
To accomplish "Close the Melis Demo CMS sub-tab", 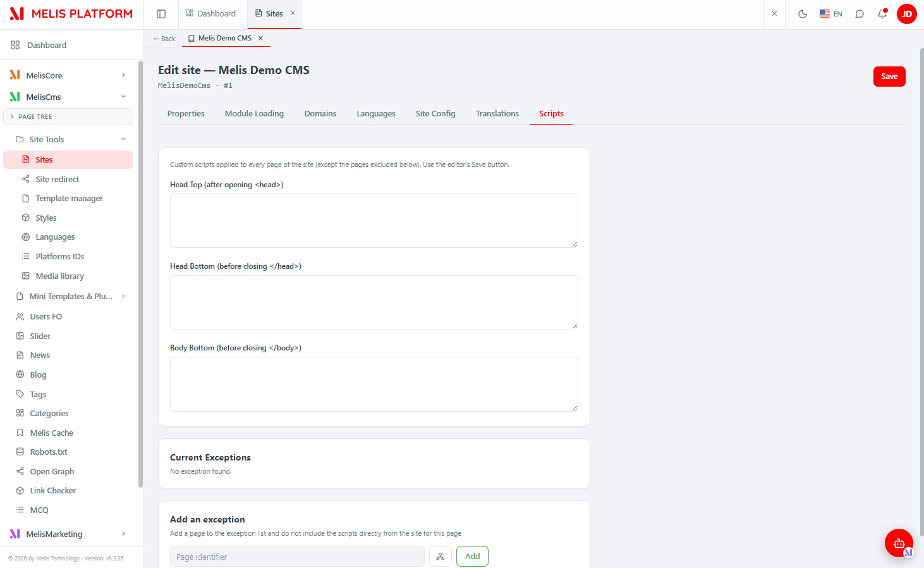I will click(x=260, y=39).
